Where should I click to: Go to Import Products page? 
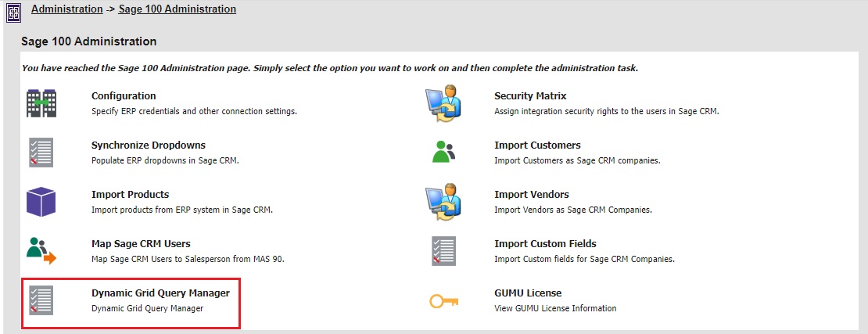click(x=130, y=195)
